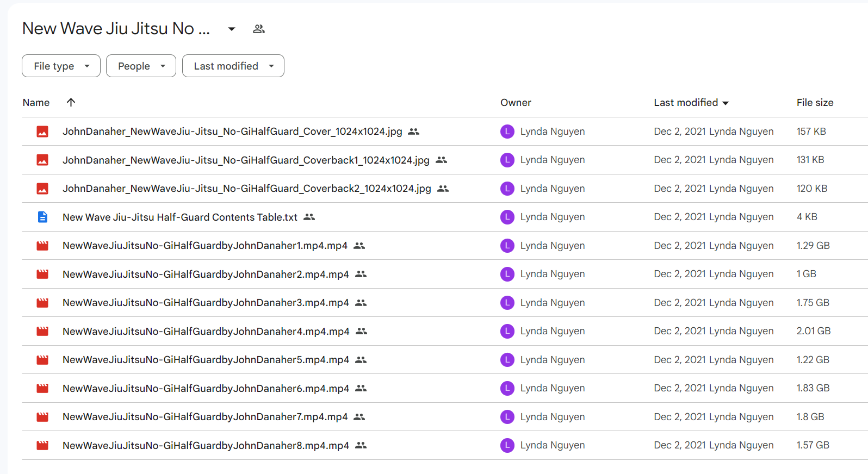Screen dimensions: 868x474
Task: Open the New Wave Jiu Jitsu No ... folder title
Action: [x=116, y=28]
